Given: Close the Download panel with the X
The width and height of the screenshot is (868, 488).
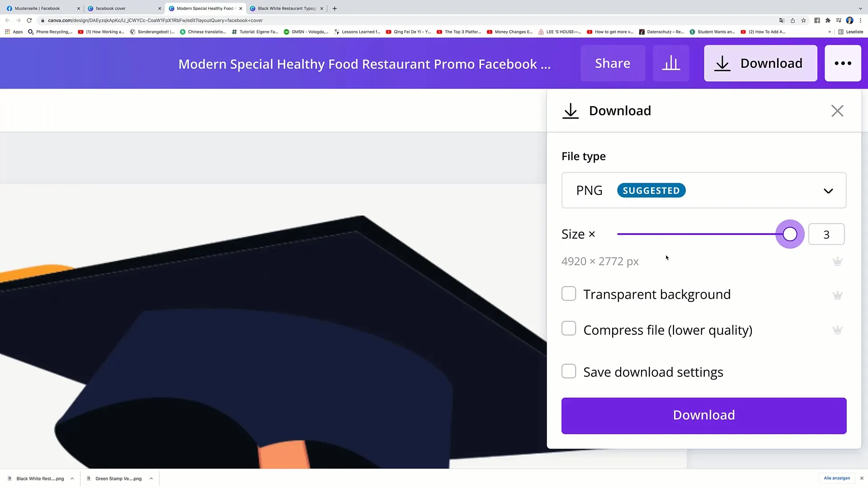Looking at the screenshot, I should [837, 111].
